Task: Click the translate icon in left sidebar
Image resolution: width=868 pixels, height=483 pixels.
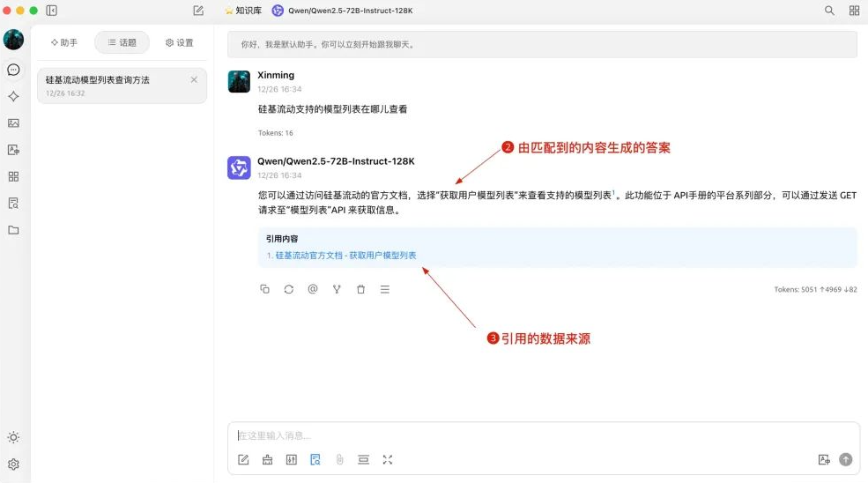Action: [13, 150]
